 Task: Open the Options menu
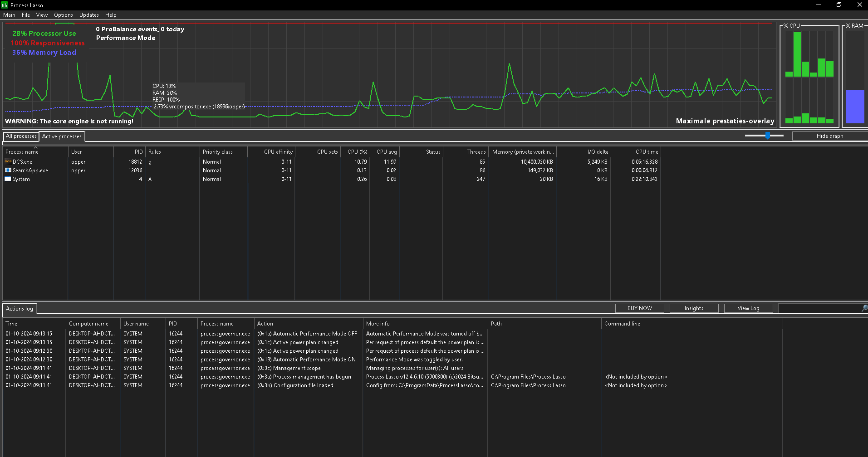[x=64, y=15]
